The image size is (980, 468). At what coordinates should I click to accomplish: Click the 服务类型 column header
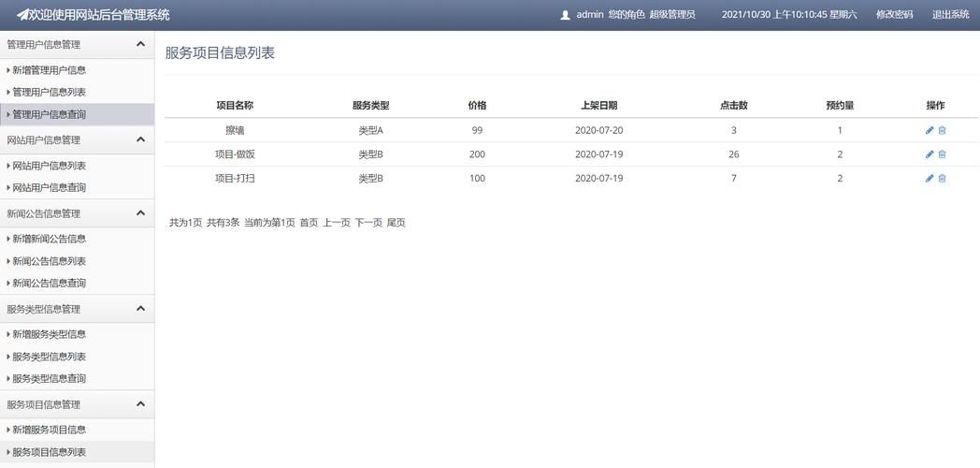(370, 106)
